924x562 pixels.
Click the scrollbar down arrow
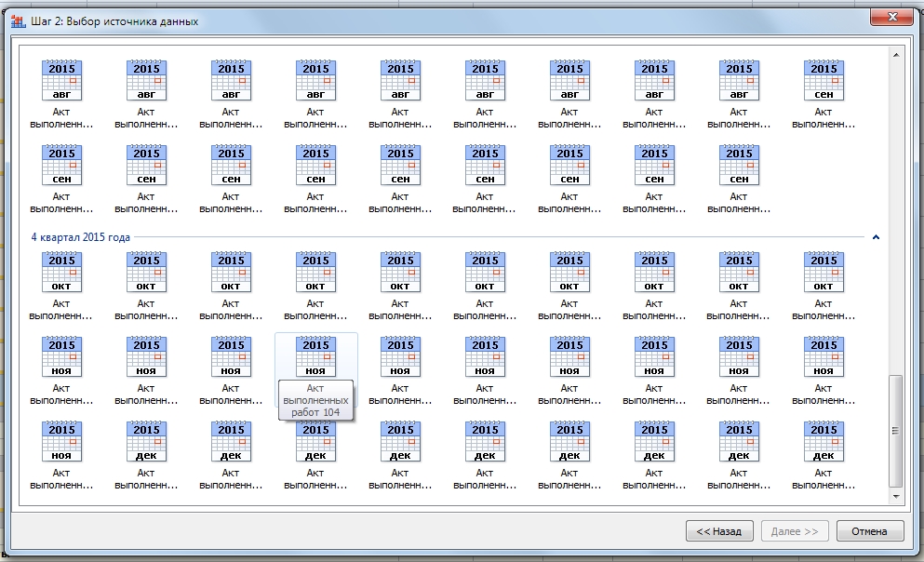[896, 497]
